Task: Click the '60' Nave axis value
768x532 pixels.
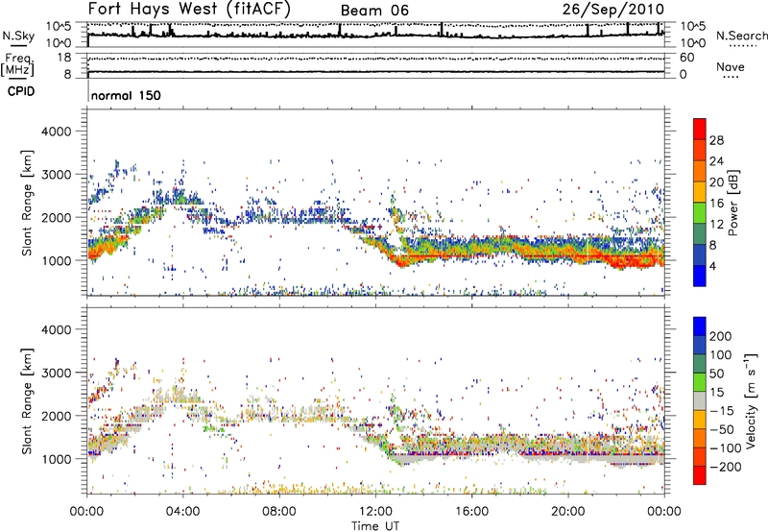Action: pyautogui.click(x=686, y=58)
